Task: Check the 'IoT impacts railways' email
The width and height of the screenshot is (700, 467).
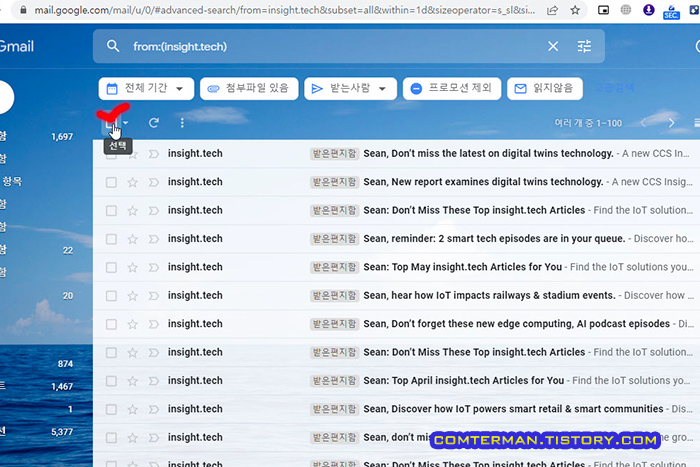Action: tap(111, 296)
